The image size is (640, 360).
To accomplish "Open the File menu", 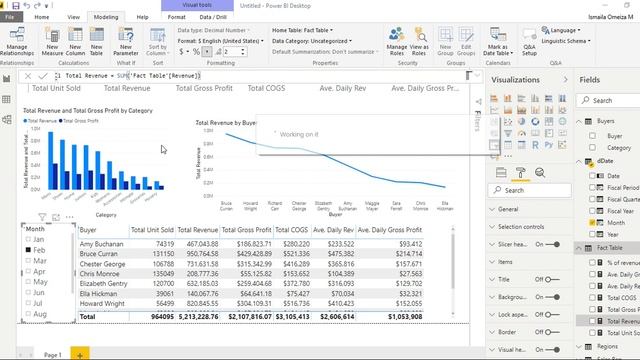I will tap(10, 17).
